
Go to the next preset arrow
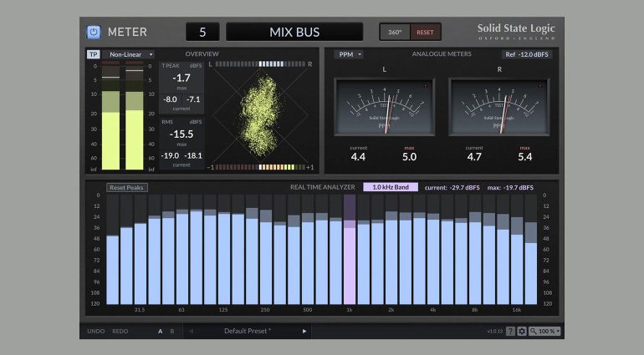tap(304, 332)
